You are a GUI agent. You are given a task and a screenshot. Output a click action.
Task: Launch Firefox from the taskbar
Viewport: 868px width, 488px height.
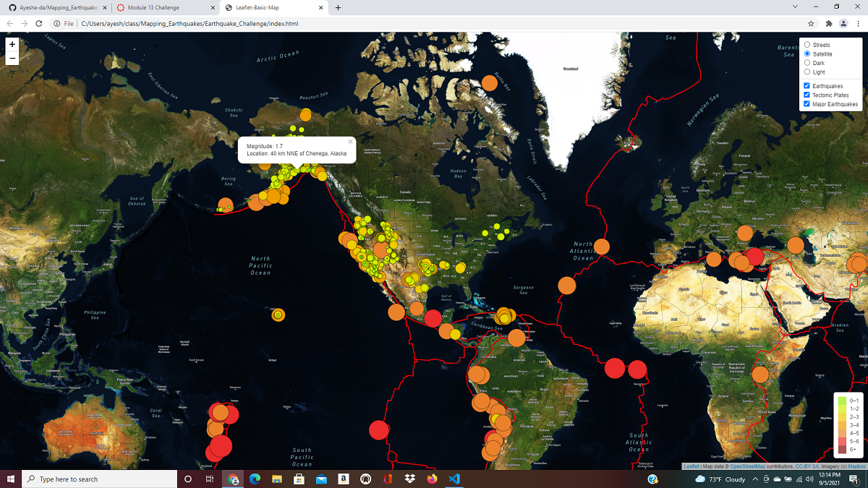[432, 479]
